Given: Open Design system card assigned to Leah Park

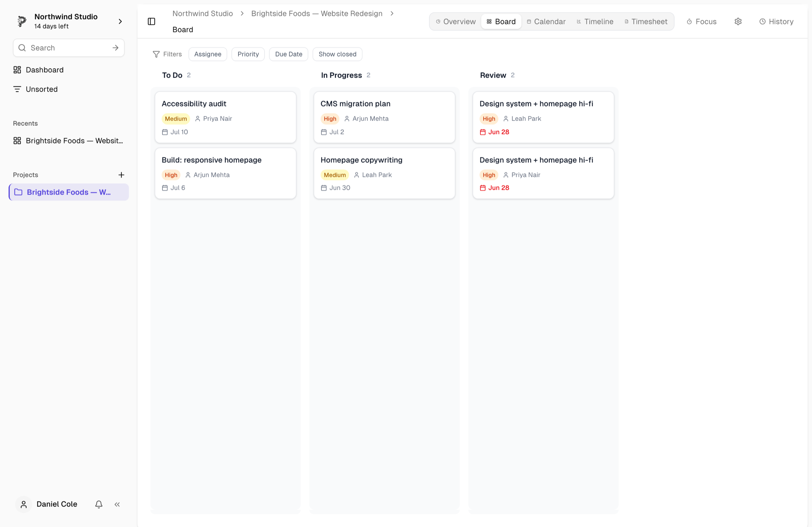Looking at the screenshot, I should [543, 117].
